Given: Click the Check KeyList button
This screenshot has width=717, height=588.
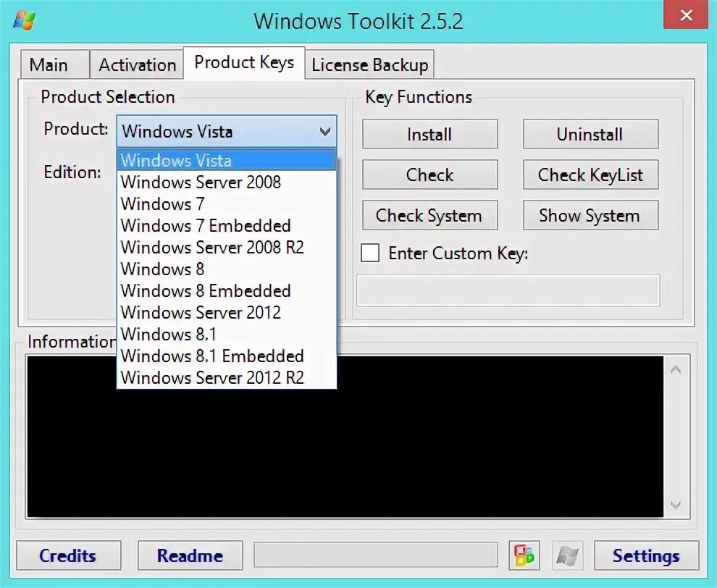Looking at the screenshot, I should click(x=590, y=175).
